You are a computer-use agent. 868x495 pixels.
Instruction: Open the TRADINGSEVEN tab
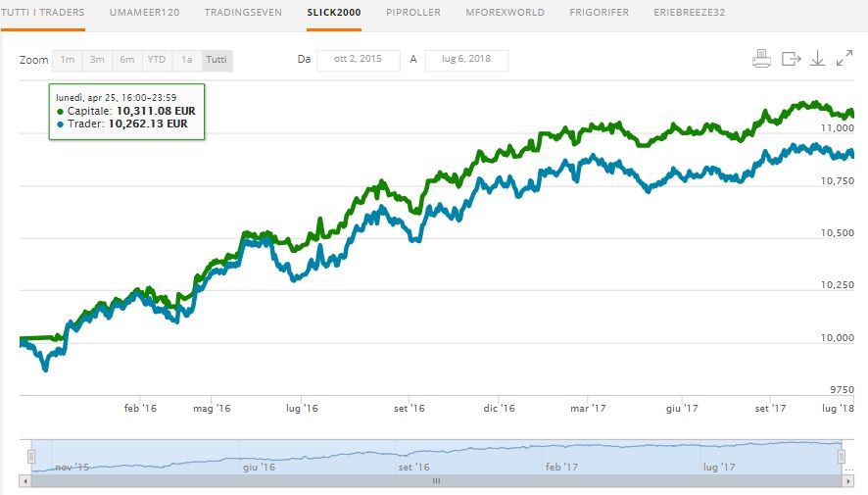243,12
